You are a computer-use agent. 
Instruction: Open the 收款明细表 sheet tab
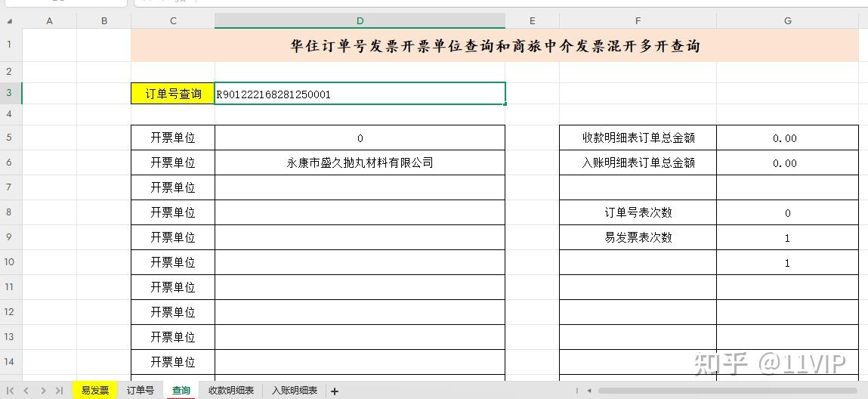(x=231, y=390)
